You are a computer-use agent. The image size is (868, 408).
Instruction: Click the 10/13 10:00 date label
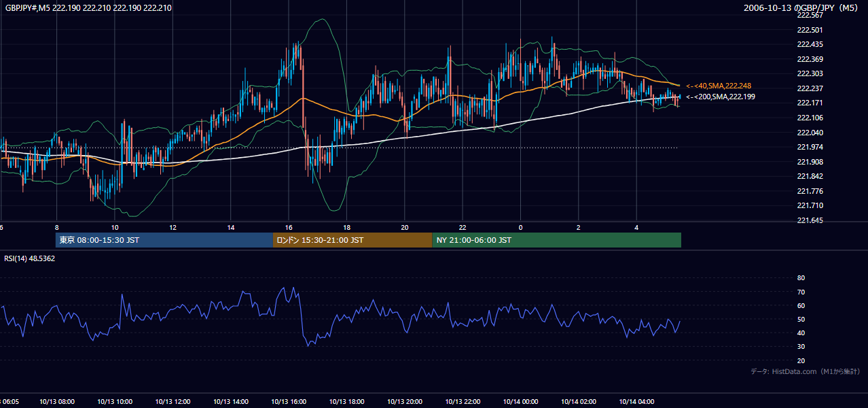point(115,402)
